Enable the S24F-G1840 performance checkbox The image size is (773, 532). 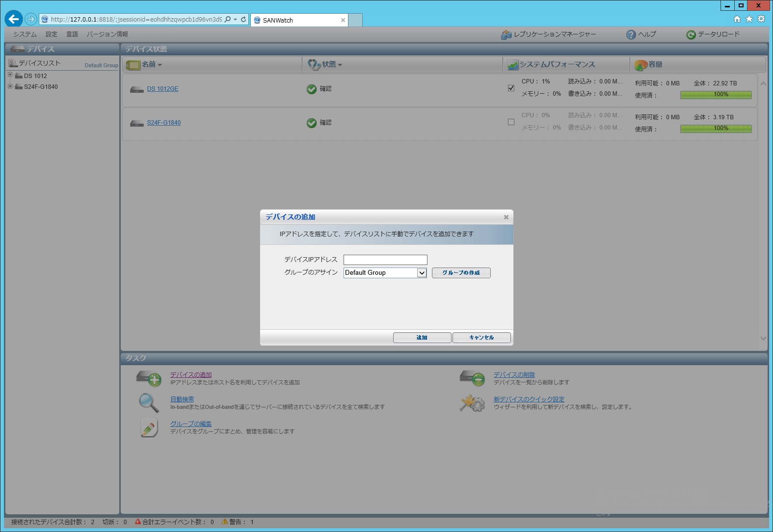(x=511, y=122)
